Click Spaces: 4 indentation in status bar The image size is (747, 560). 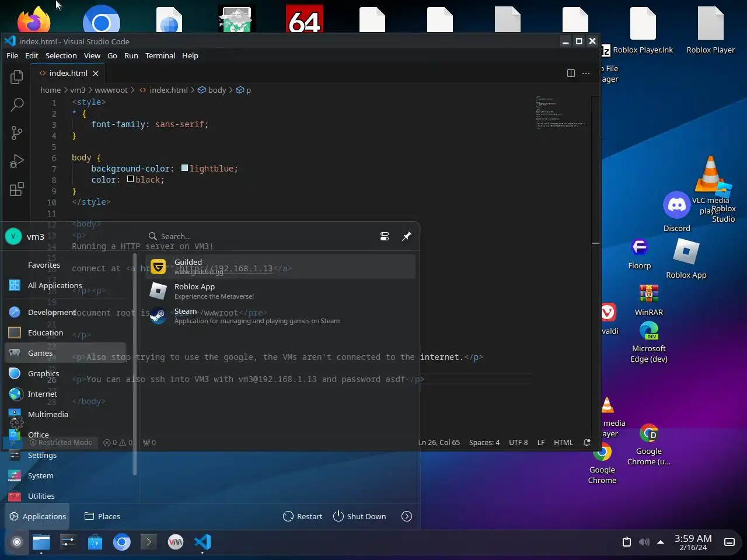tap(484, 442)
